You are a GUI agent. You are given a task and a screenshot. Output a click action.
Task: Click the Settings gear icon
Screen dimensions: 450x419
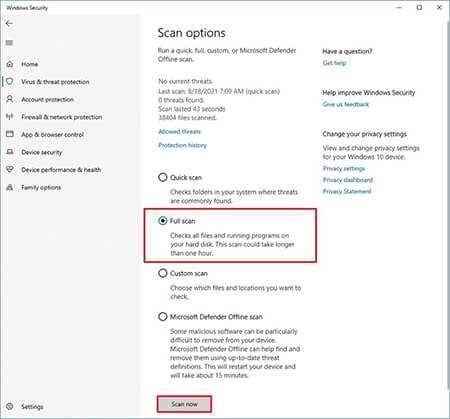point(10,406)
